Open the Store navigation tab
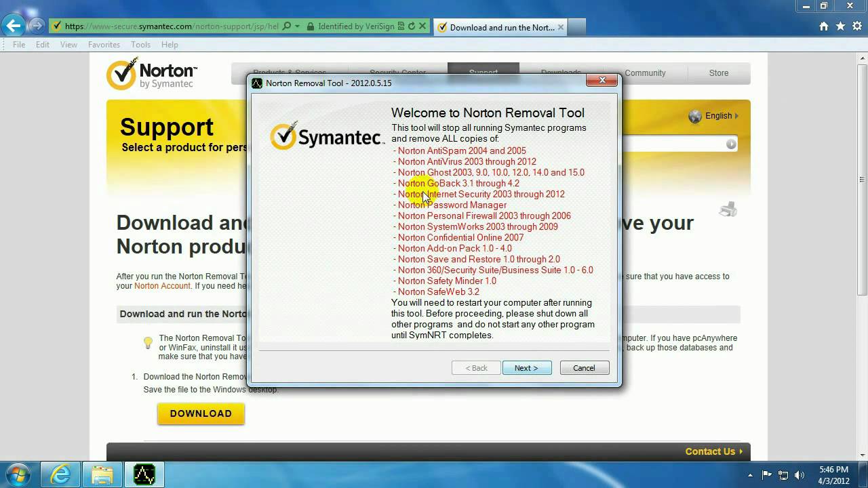The image size is (868, 488). click(x=719, y=73)
